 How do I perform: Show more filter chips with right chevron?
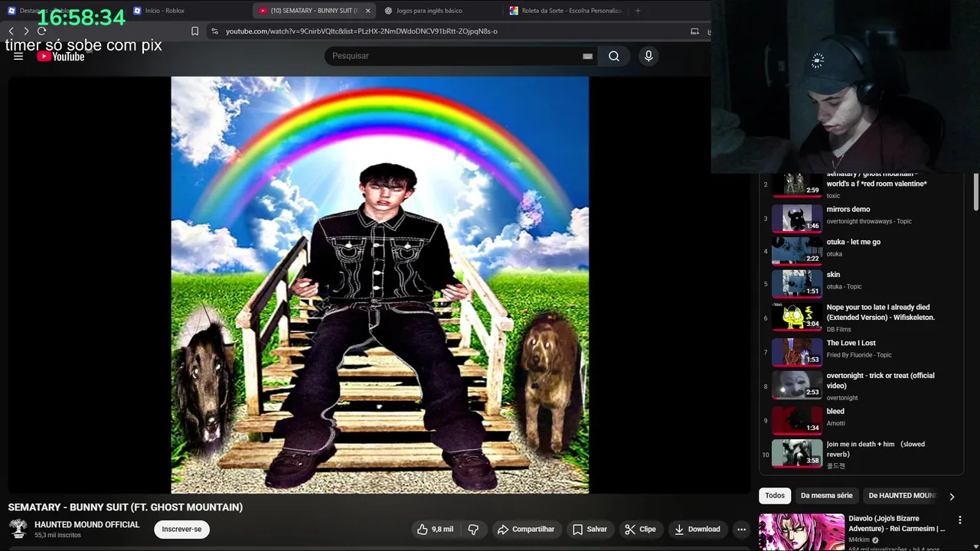coord(952,497)
